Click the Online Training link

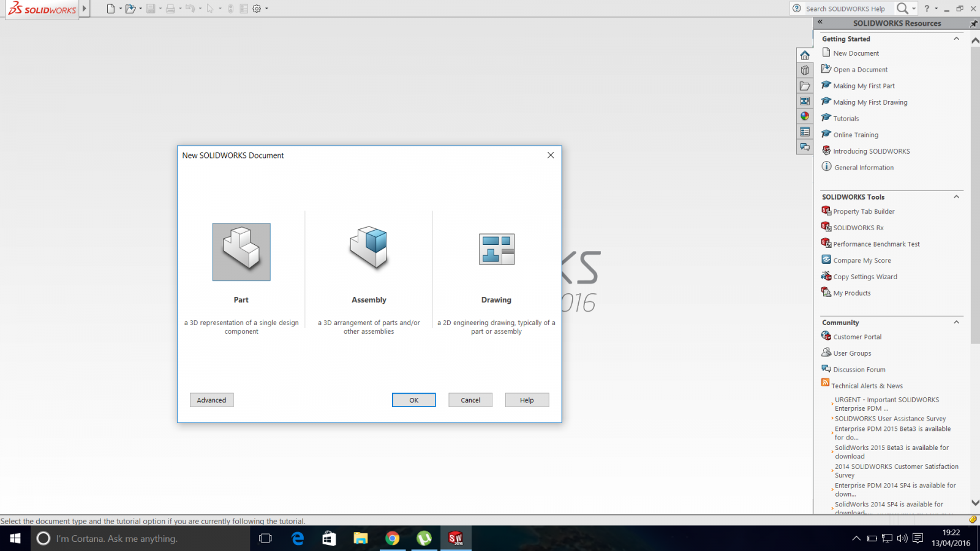(x=856, y=135)
